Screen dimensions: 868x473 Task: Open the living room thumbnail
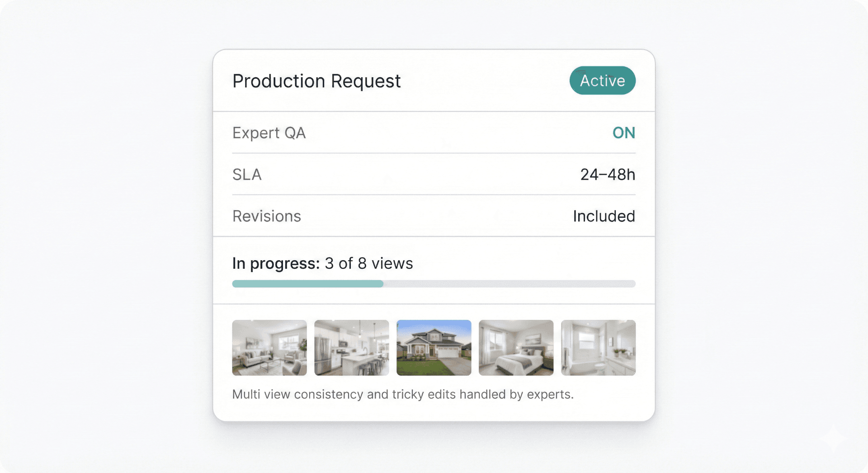[269, 347]
